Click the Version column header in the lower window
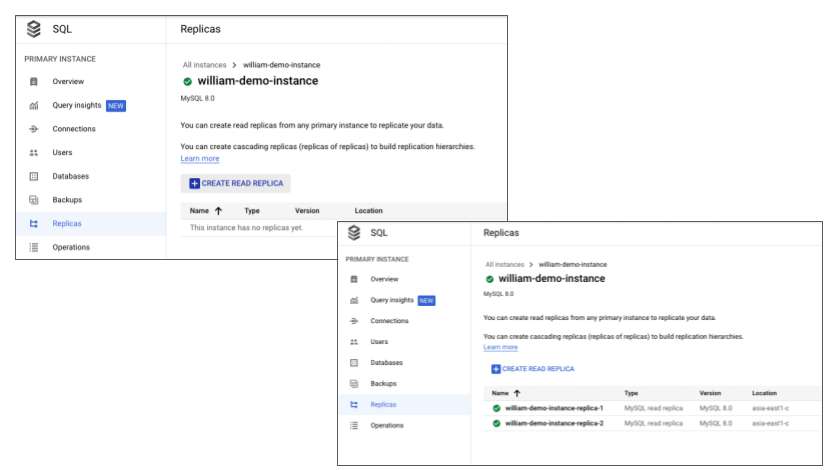The image size is (830, 470). pyautogui.click(x=710, y=393)
